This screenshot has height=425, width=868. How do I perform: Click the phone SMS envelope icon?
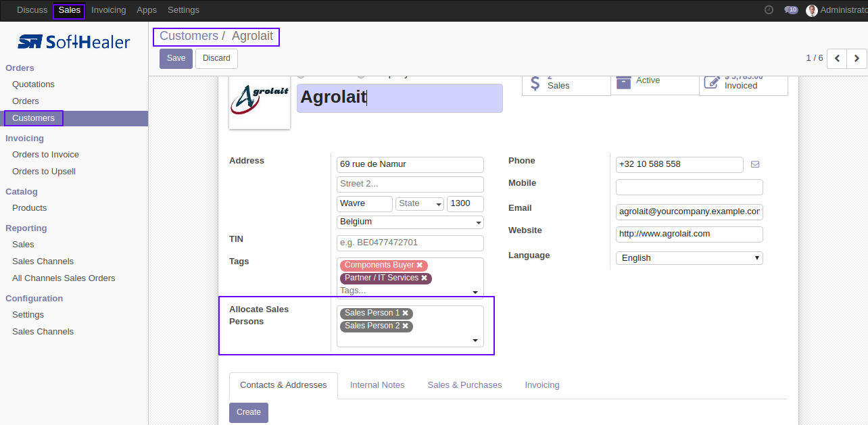(x=755, y=164)
